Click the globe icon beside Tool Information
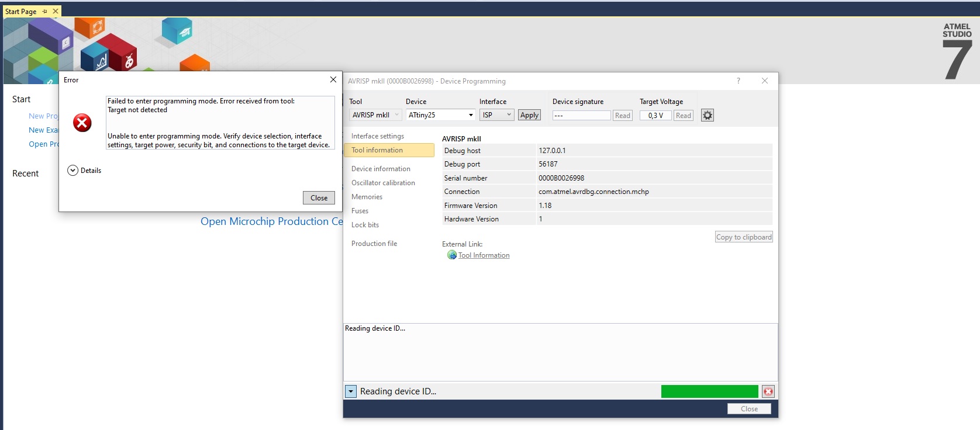The height and width of the screenshot is (430, 980). (451, 255)
